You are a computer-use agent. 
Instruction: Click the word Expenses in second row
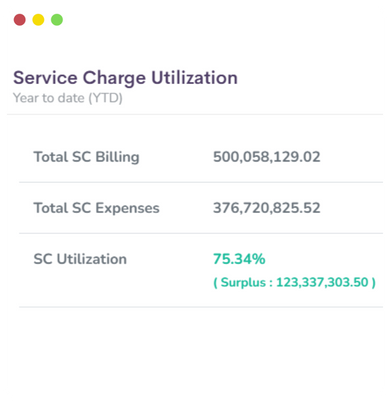[128, 209]
